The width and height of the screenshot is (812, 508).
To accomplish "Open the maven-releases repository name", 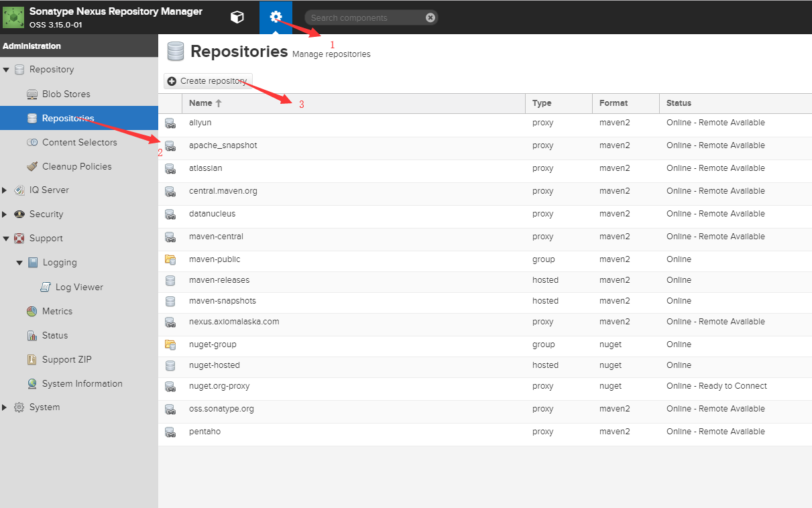I will click(x=219, y=280).
